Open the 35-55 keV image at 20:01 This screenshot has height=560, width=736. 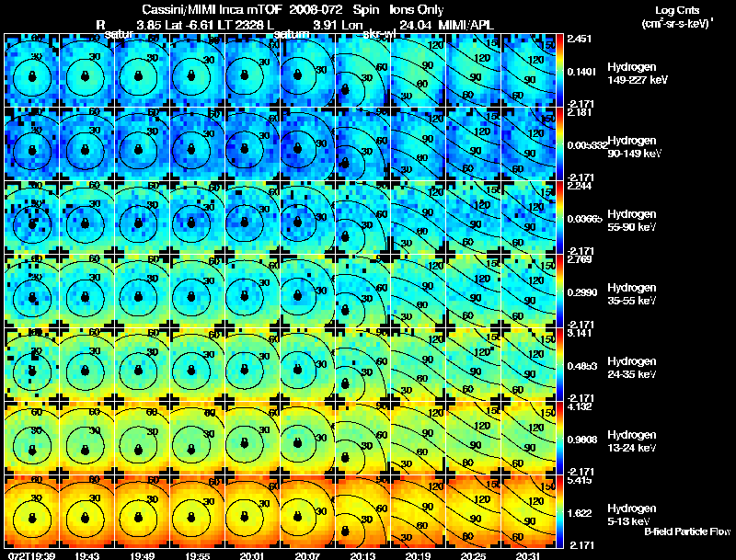pos(252,291)
